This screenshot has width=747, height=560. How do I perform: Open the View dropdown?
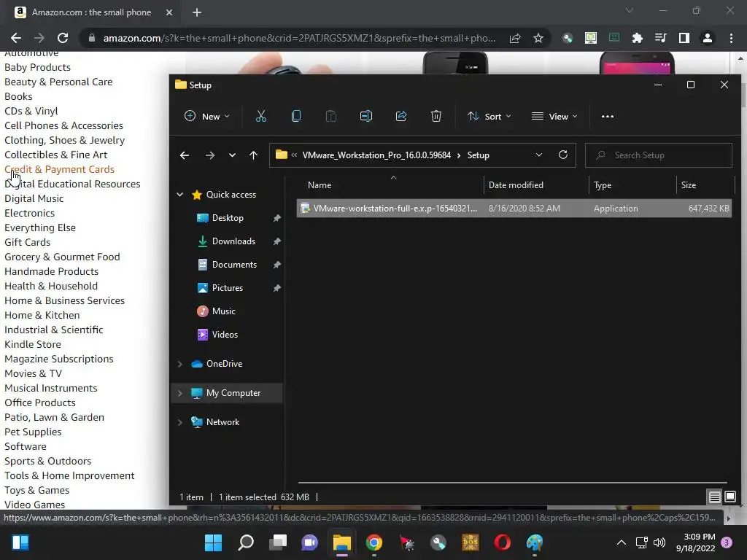(x=554, y=116)
